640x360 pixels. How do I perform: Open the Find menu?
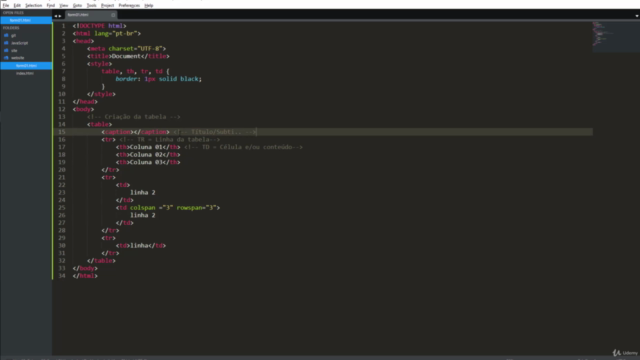[51, 5]
